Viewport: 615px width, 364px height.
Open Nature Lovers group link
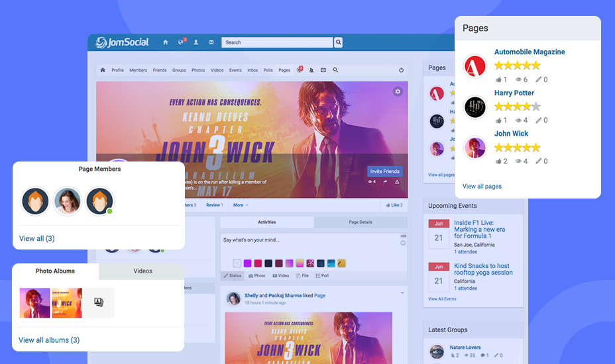465,347
